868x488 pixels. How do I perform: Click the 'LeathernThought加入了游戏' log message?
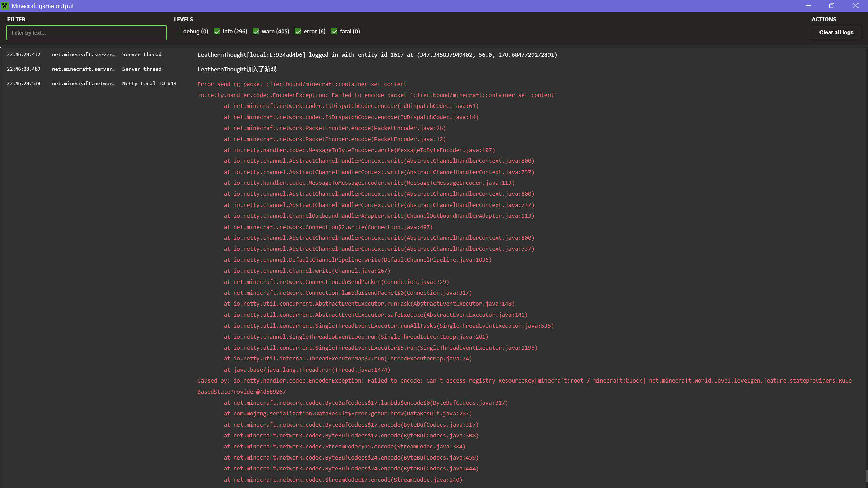click(x=237, y=69)
